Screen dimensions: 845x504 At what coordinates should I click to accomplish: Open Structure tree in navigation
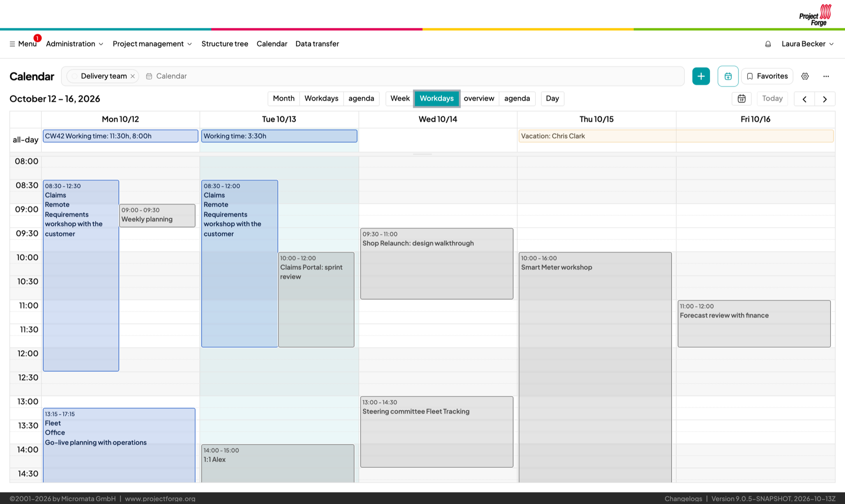[x=224, y=44]
